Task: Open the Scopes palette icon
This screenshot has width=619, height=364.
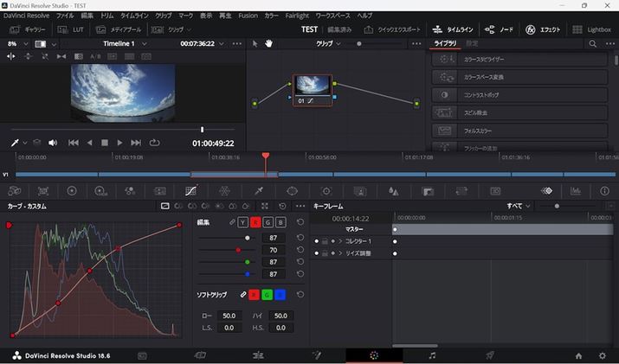Action: 576,191
